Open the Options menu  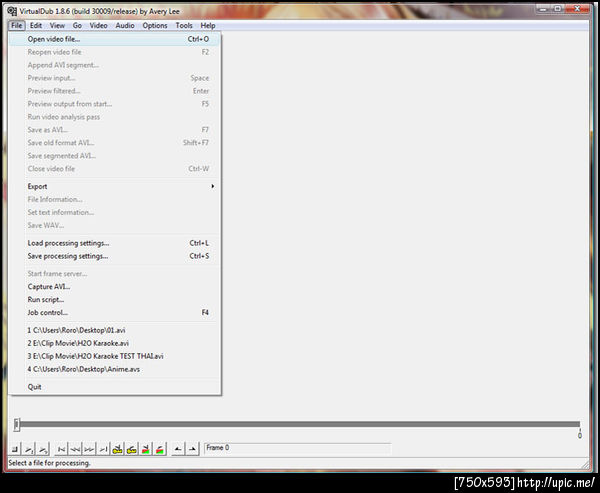pyautogui.click(x=155, y=26)
